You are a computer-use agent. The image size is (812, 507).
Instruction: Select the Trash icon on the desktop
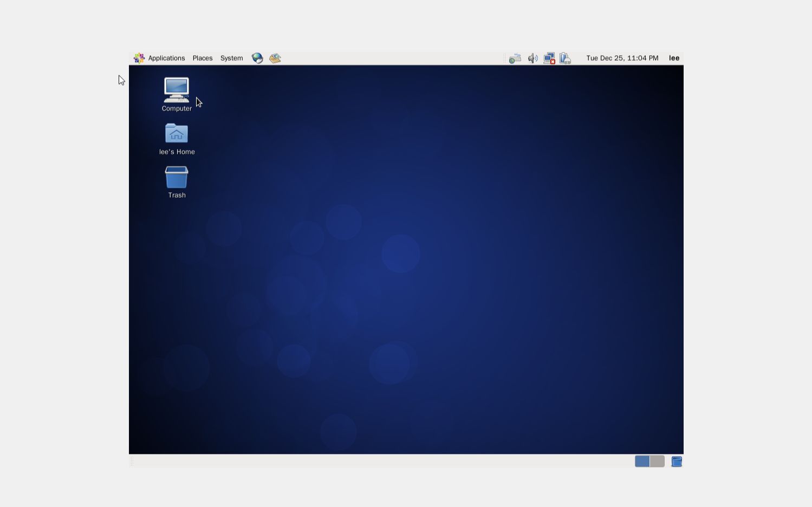pos(177,183)
